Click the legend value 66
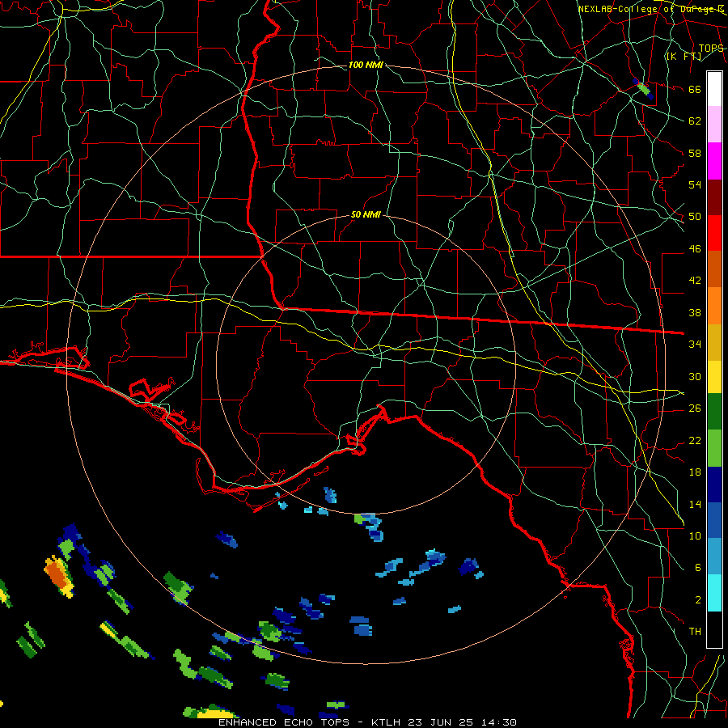The height and width of the screenshot is (728, 728). coord(695,89)
